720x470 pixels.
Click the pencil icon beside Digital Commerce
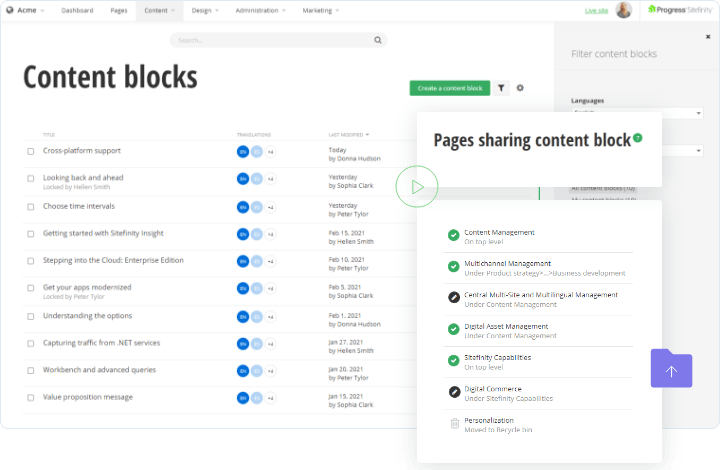(454, 392)
